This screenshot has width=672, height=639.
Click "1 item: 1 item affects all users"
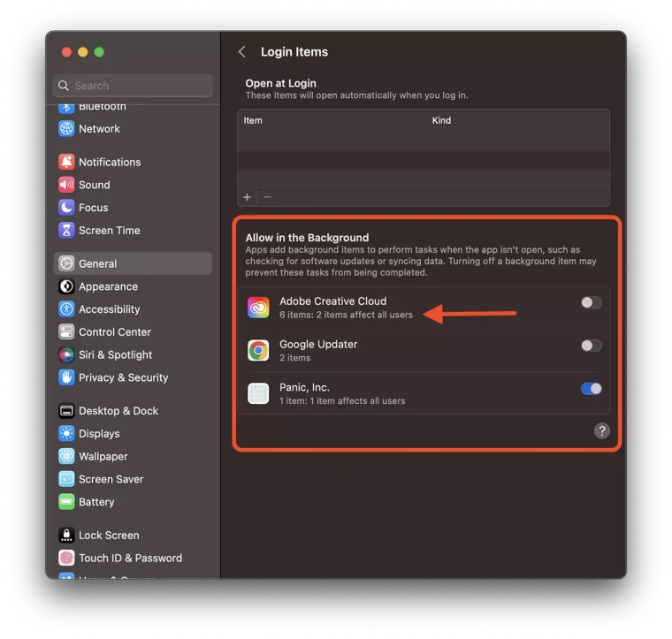click(x=342, y=401)
